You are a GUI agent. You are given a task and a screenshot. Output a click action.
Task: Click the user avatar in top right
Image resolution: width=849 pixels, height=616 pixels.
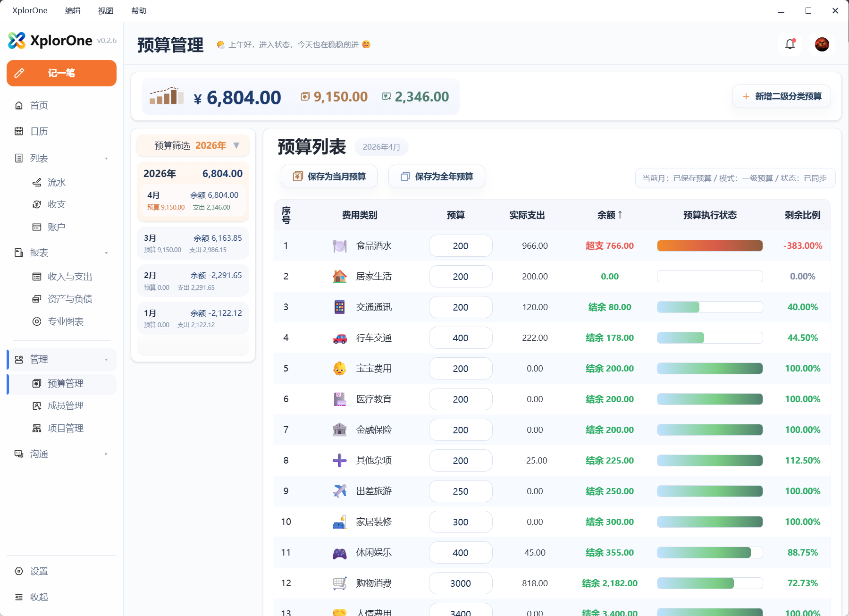pyautogui.click(x=821, y=44)
